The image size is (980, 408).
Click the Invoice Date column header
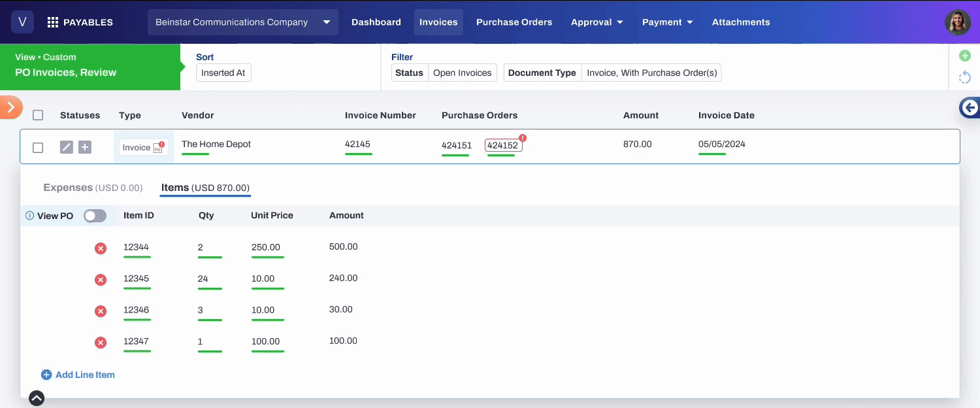point(727,115)
